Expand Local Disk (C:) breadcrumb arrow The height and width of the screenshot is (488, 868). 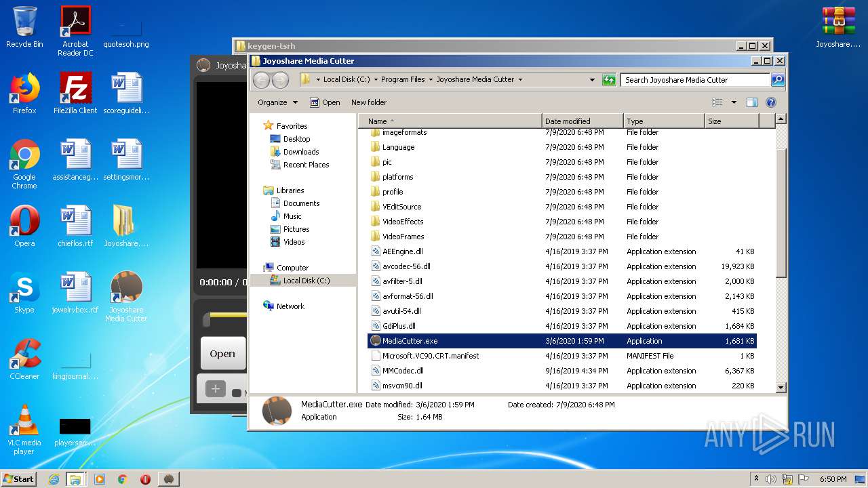(376, 79)
